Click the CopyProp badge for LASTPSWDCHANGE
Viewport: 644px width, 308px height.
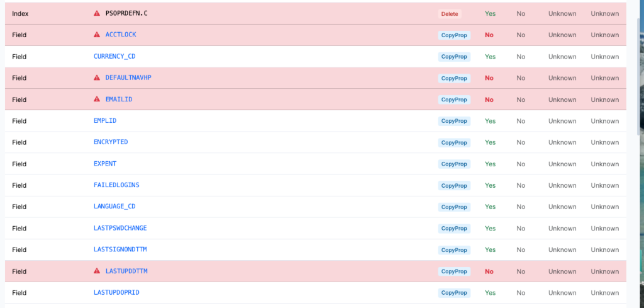[x=454, y=229]
